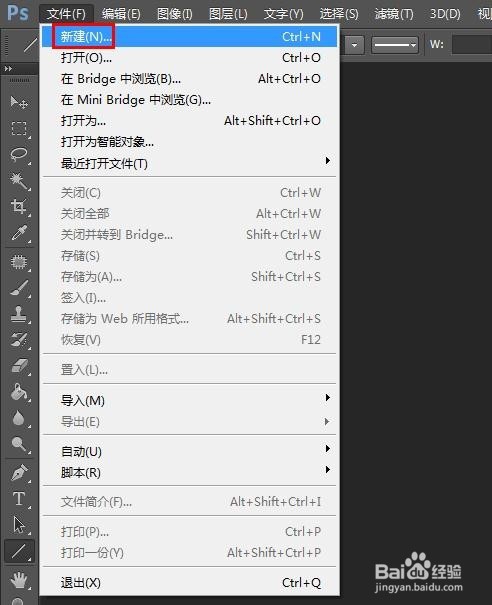Select the Clone Stamp tool

[x=19, y=314]
